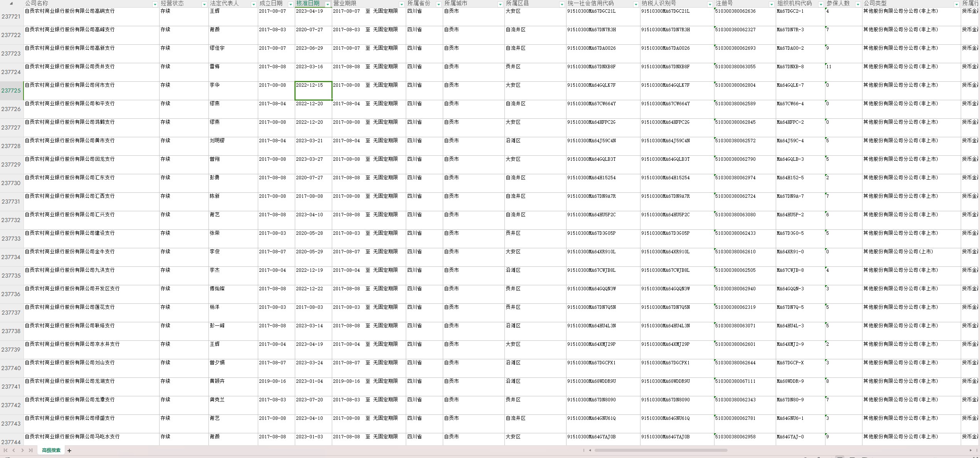Open the 所属省份 column filter dropdown
The height and width of the screenshot is (458, 980).
439,4
